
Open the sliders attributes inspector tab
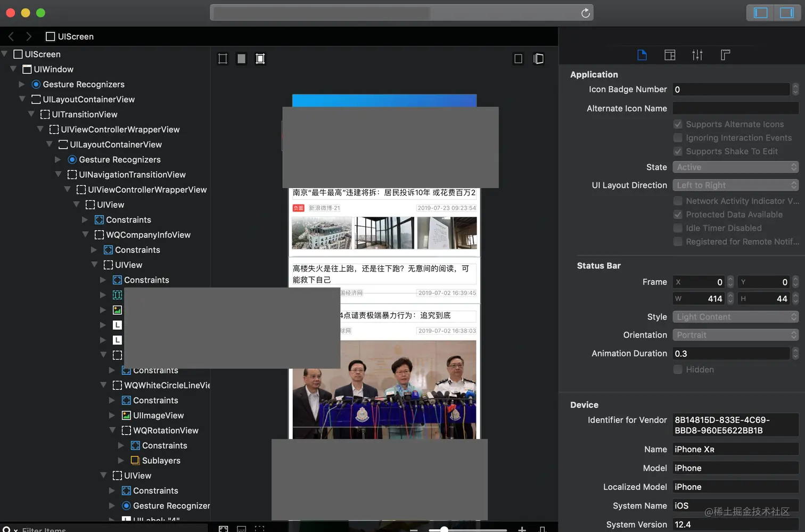tap(697, 55)
